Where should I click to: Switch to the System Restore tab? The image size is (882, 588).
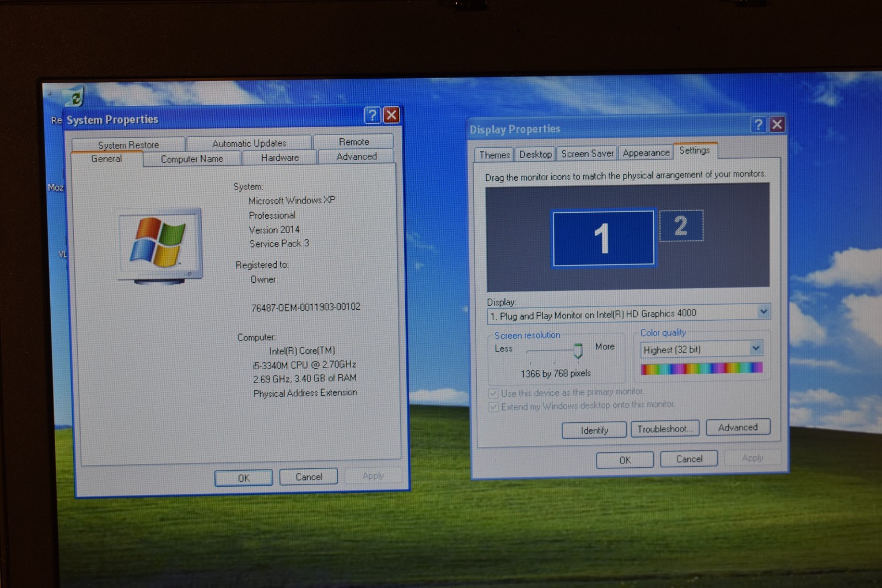pos(128,145)
